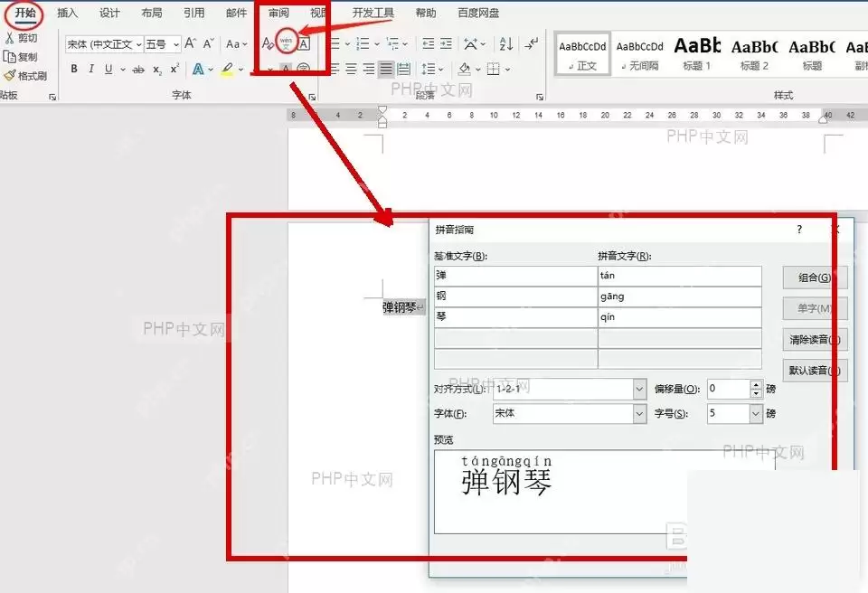Apply subscript formatting
The image size is (868, 593).
[157, 70]
